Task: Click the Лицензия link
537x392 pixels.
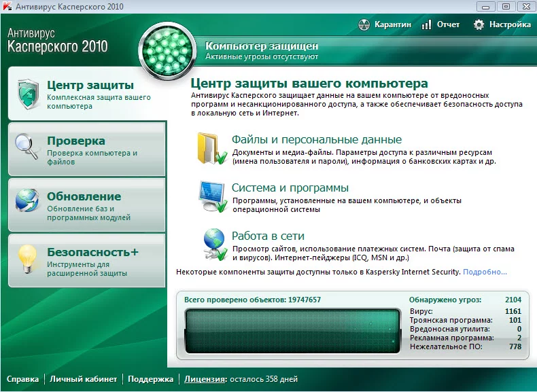Action: tap(205, 379)
